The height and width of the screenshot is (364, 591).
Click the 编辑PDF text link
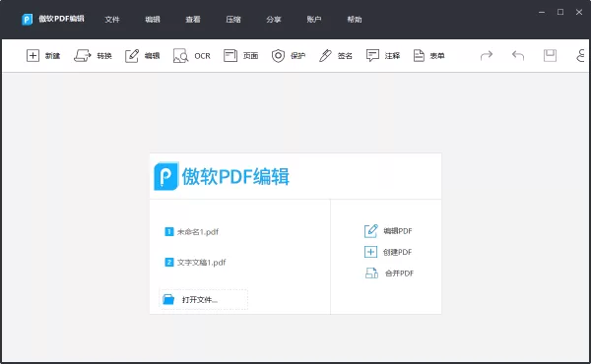398,231
